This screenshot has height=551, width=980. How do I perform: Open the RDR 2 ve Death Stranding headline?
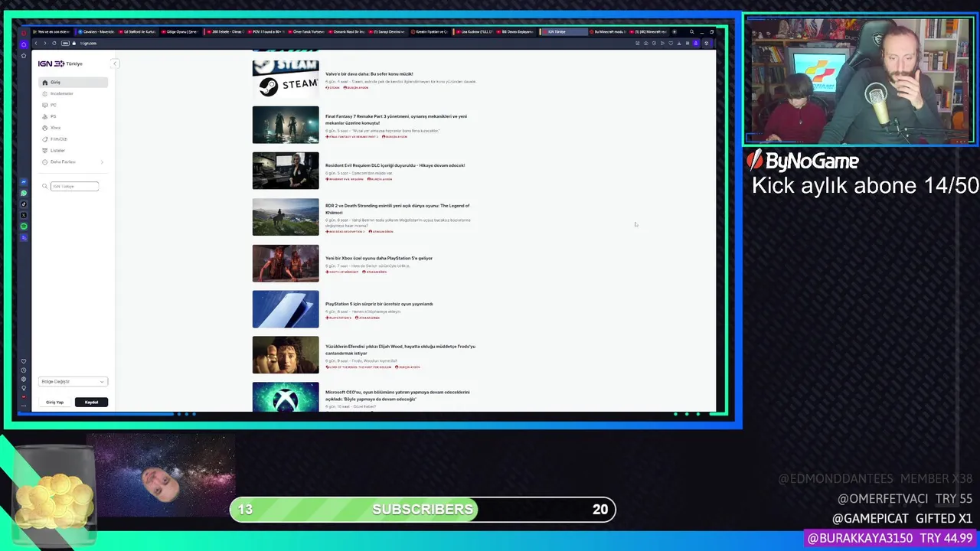pyautogui.click(x=397, y=209)
